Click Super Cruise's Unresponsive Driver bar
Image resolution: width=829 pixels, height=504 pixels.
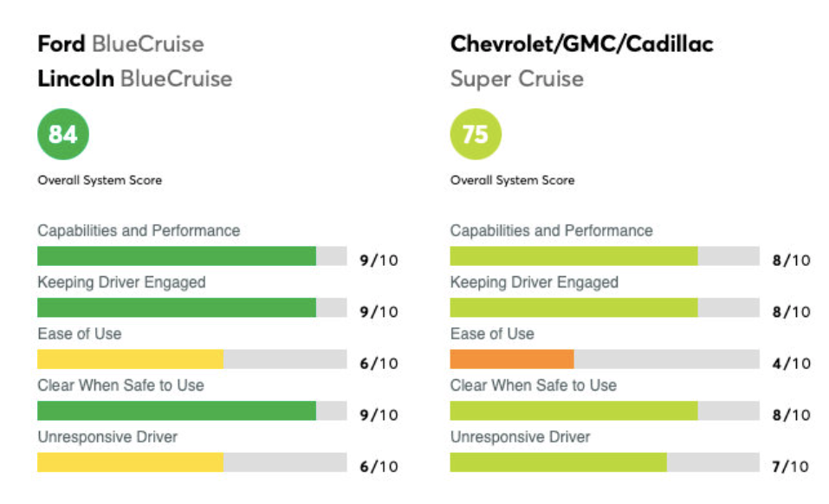558,462
